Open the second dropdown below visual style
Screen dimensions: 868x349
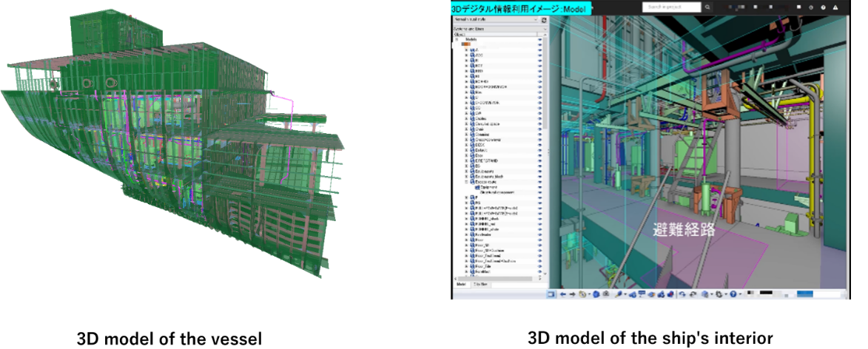(x=495, y=27)
